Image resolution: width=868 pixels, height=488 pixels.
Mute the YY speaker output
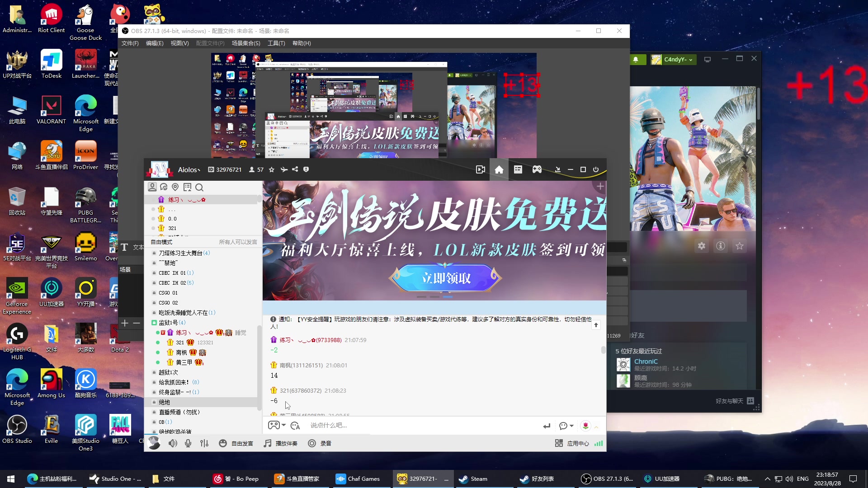173,443
